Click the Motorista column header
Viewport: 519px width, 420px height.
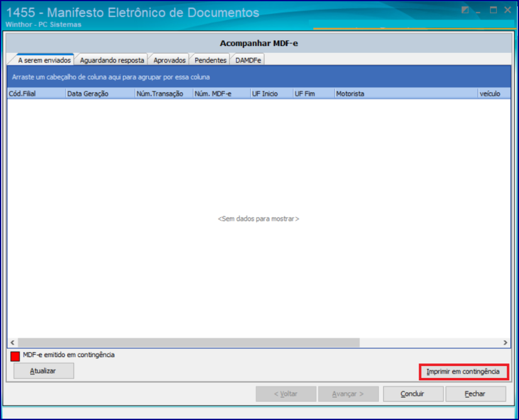[x=406, y=94]
